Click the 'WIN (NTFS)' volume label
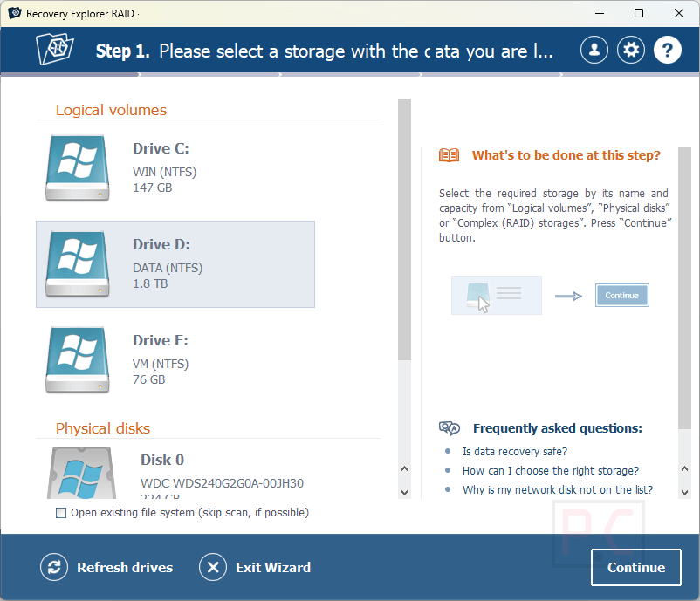Screen dimensions: 700x601 [x=164, y=172]
